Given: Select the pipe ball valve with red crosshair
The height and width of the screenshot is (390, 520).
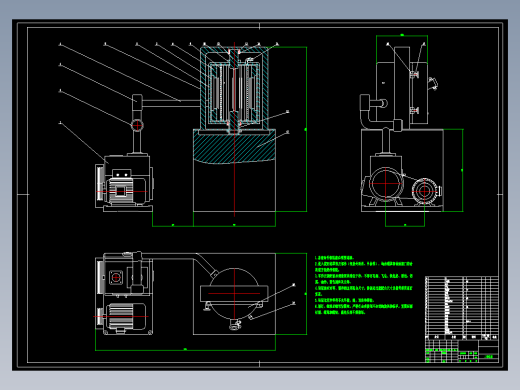Looking at the screenshot, I should (x=137, y=125).
